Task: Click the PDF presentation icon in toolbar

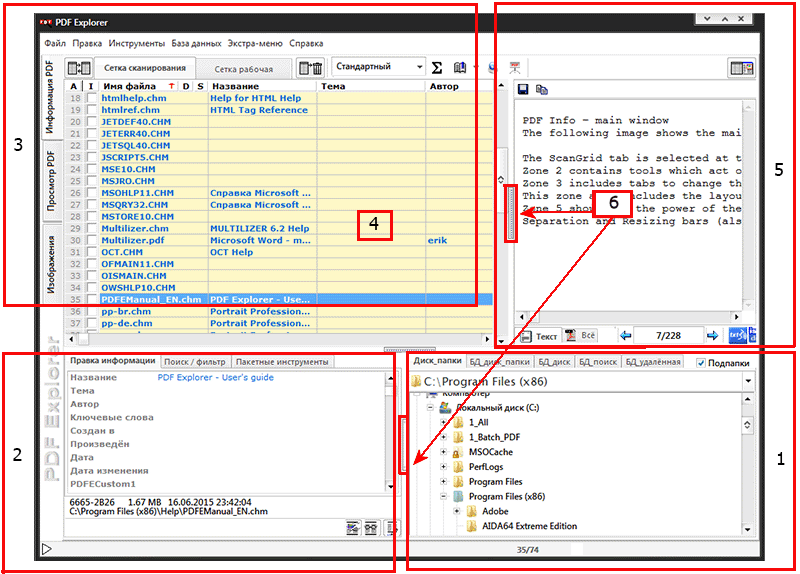Action: click(515, 67)
